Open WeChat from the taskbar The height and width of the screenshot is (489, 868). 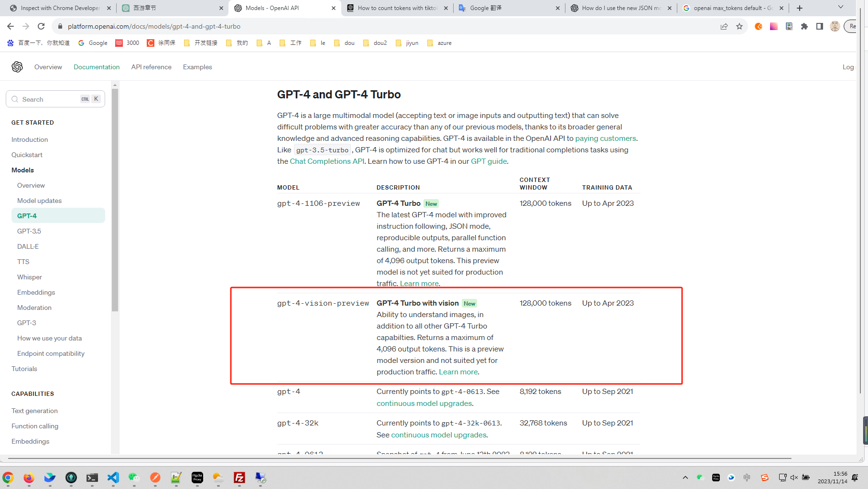134,477
